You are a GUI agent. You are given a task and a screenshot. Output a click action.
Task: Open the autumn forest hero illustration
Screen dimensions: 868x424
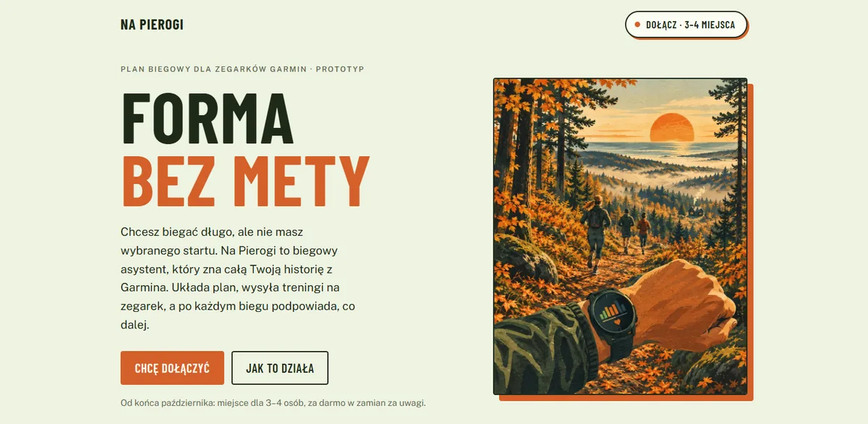[620, 237]
